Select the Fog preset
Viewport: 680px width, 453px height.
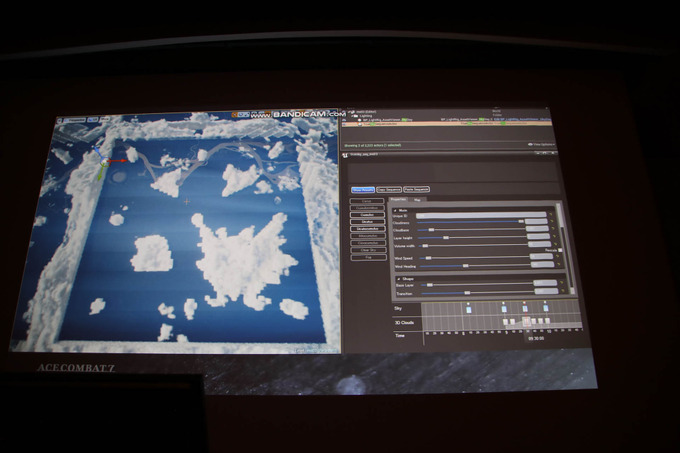pyautogui.click(x=369, y=257)
